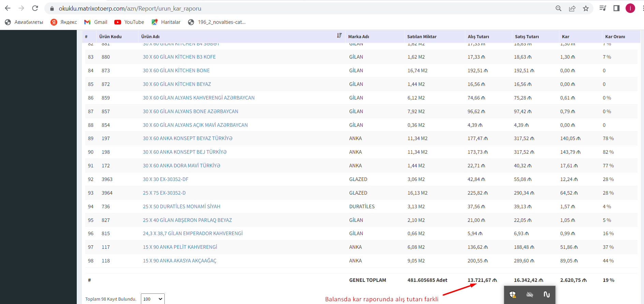Click the sort icon in Ürün Adı column
This screenshot has width=644, height=304.
(339, 36)
